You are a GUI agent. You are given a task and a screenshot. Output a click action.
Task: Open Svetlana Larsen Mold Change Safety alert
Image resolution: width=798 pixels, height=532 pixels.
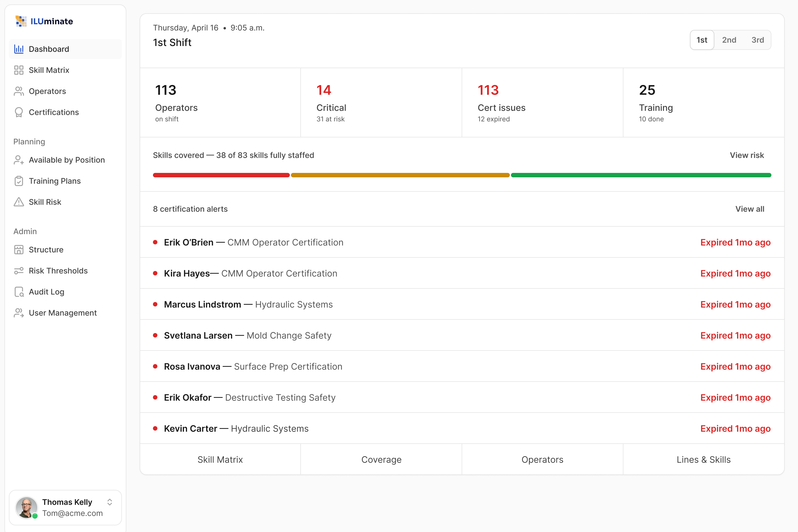pos(462,336)
